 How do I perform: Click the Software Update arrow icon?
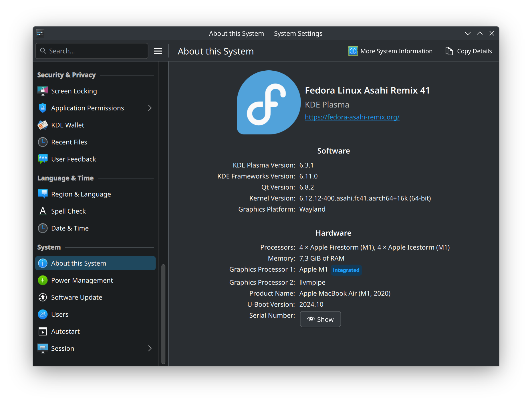coord(43,297)
